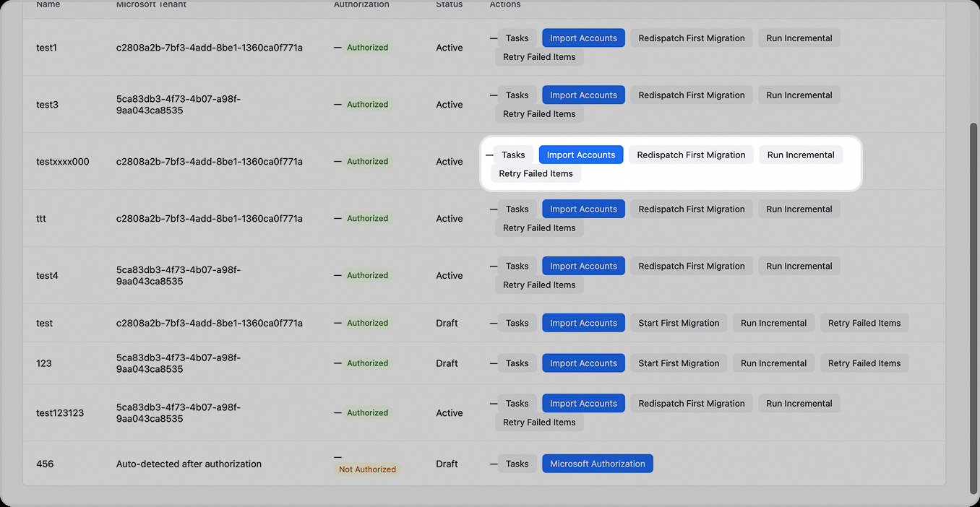This screenshot has width=980, height=507.
Task: Import Accounts for test3
Action: click(x=583, y=95)
